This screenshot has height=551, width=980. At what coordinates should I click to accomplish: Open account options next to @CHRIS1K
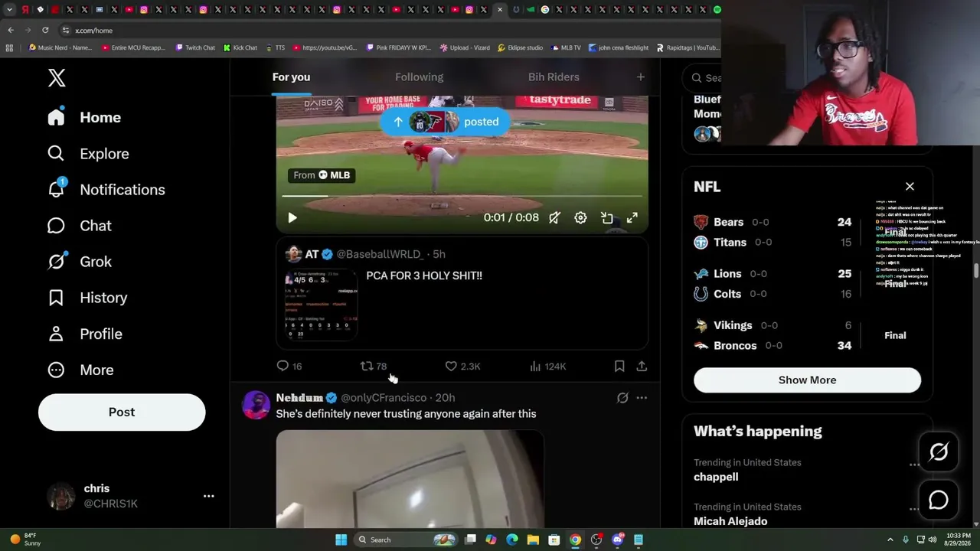pos(208,496)
